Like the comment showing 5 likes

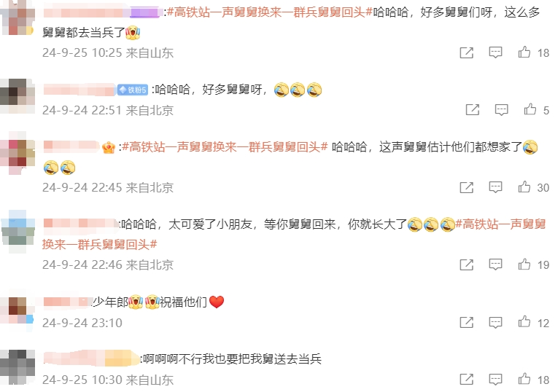tap(530, 109)
